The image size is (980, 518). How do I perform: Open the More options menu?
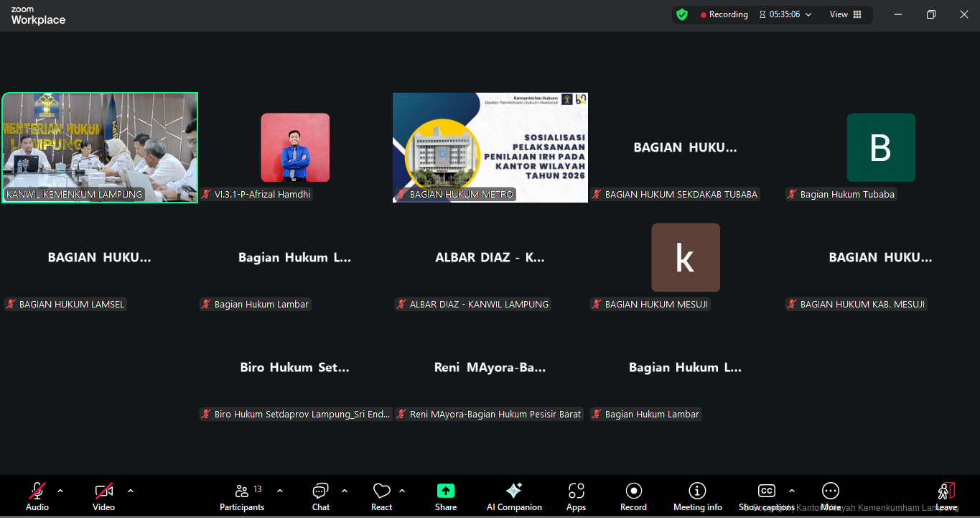(x=831, y=491)
